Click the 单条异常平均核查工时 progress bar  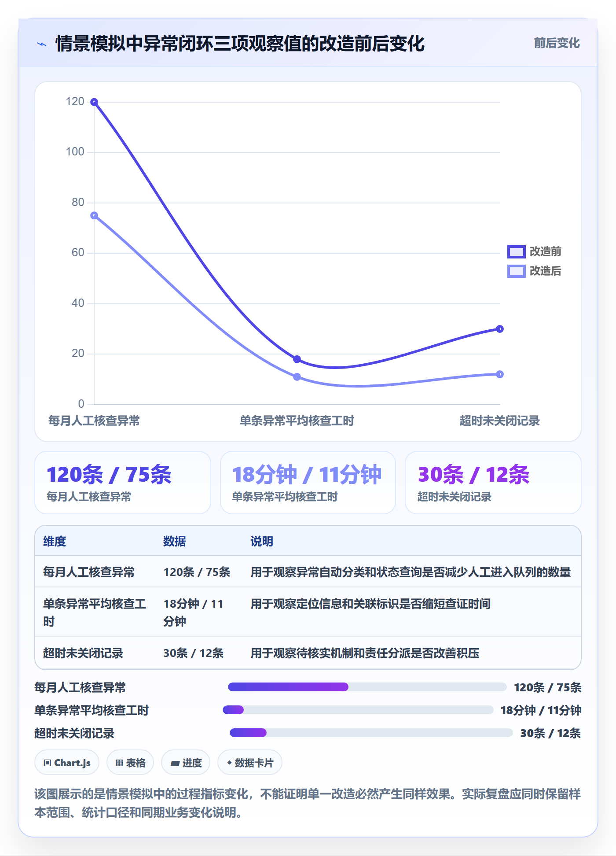tap(358, 710)
